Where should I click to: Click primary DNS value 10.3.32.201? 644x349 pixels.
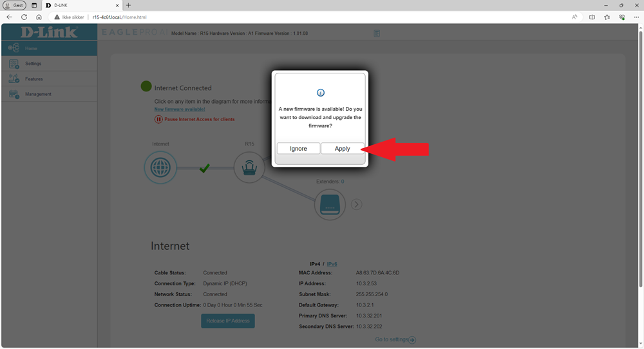(369, 316)
